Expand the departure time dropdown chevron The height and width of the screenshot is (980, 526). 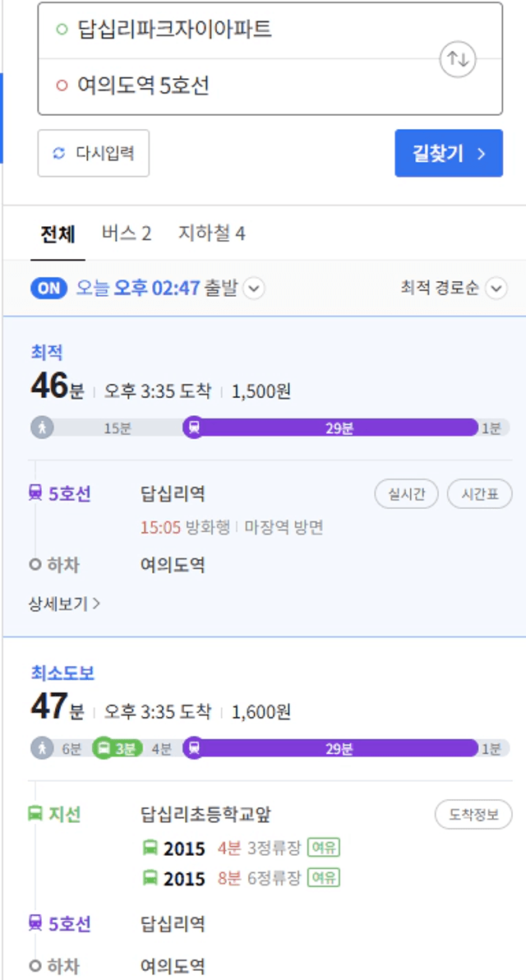[254, 289]
